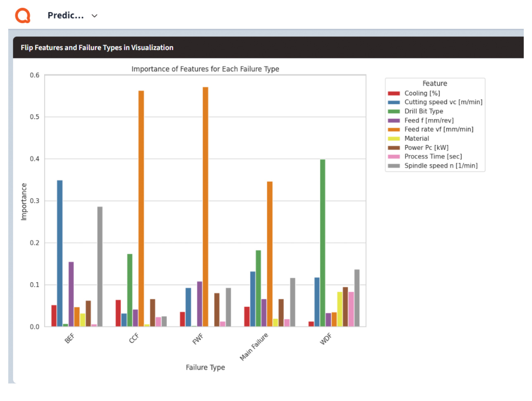Click the gray Spindle speed bar for BEF
This screenshot has width=532, height=401.
(100, 267)
